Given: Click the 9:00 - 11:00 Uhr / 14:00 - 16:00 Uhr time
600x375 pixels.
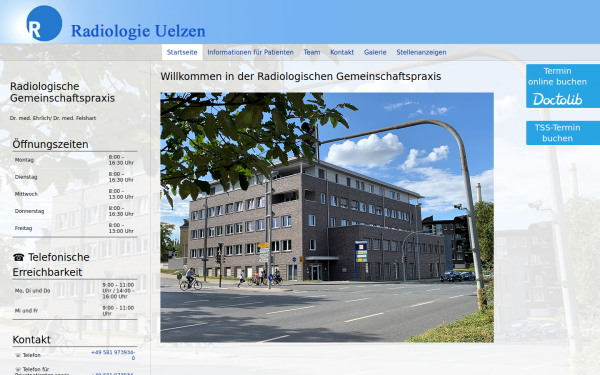Looking at the screenshot, I should (118, 291).
